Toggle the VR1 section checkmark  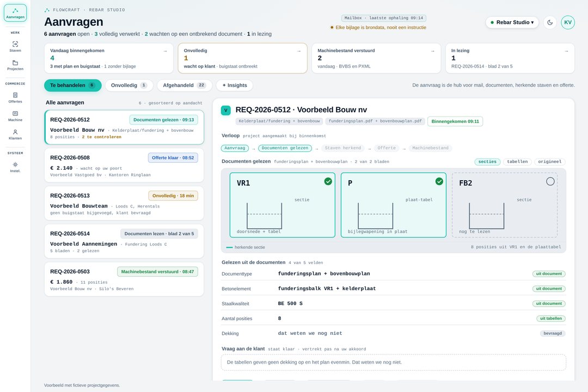coord(328,181)
